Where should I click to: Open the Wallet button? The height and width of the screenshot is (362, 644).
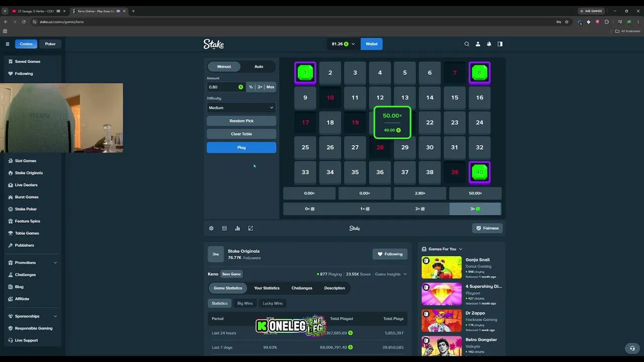coord(372,44)
